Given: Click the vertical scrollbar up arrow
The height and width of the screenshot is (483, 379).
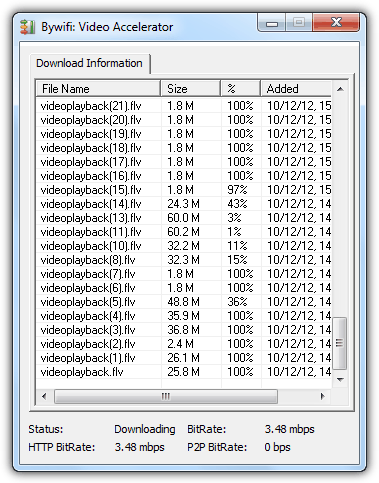Looking at the screenshot, I should 340,89.
